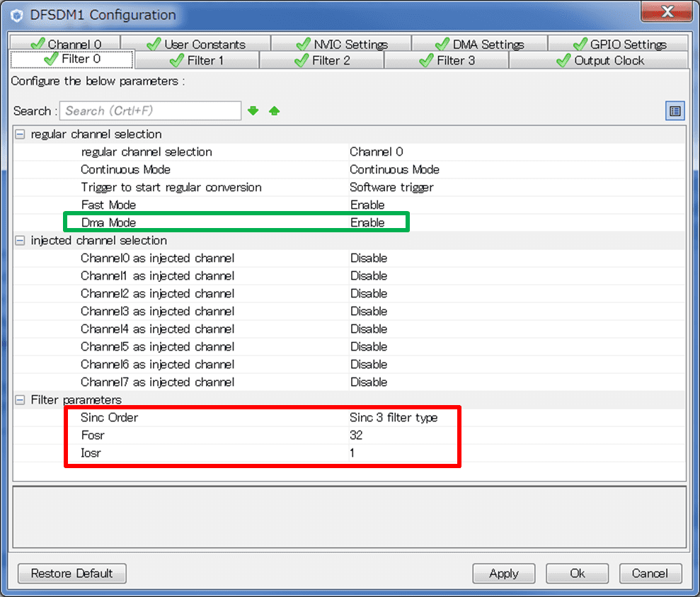Switch to the Filter 1 tab

[197, 61]
